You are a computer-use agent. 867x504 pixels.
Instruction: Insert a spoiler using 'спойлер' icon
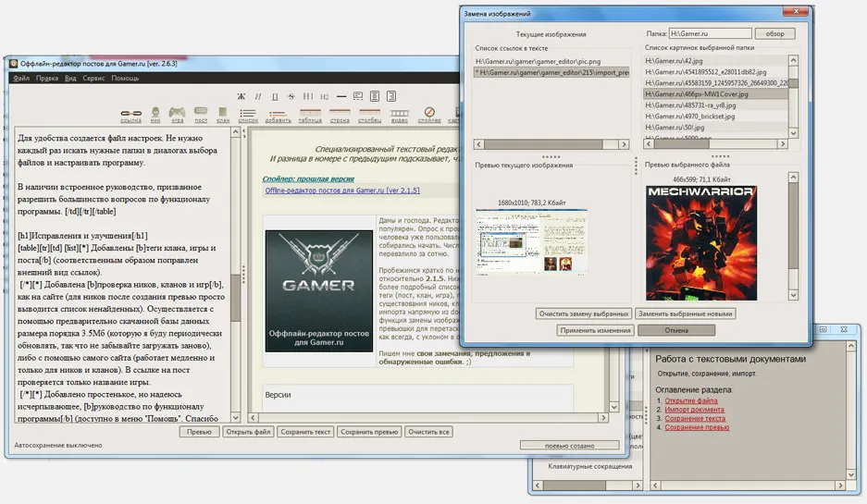pos(429,114)
